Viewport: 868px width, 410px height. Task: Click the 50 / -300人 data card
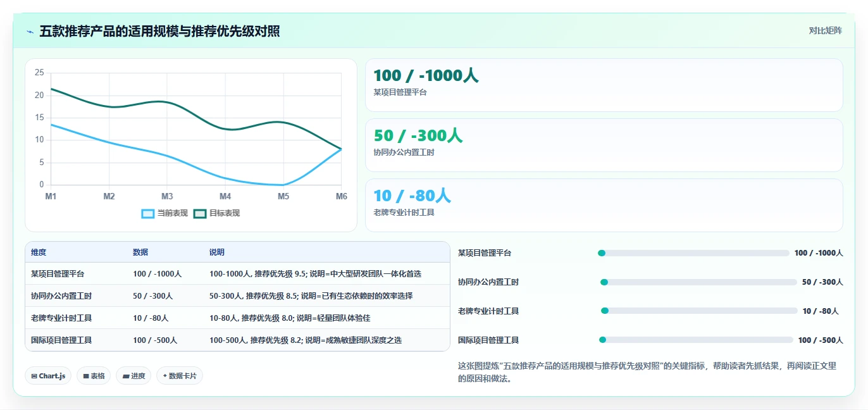pos(604,145)
